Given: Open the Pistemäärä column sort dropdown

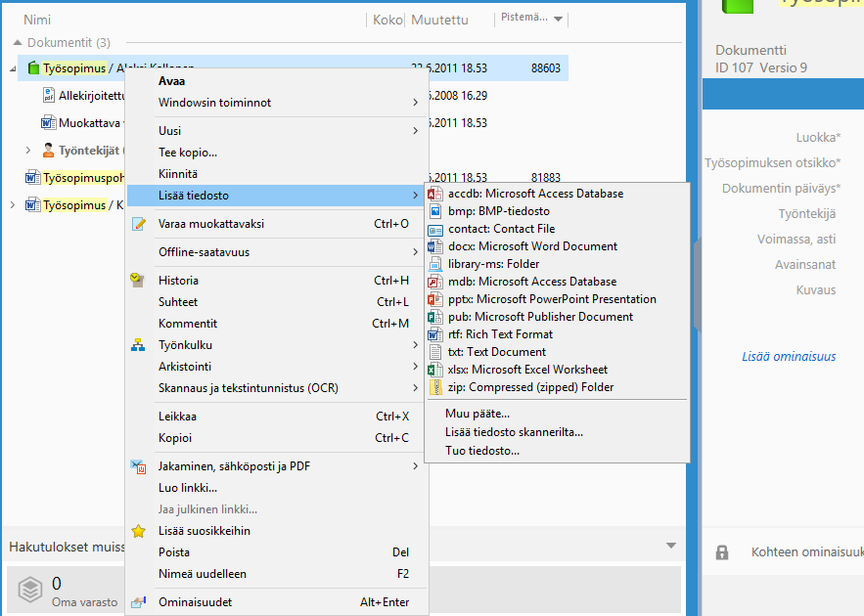Looking at the screenshot, I should pos(558,19).
